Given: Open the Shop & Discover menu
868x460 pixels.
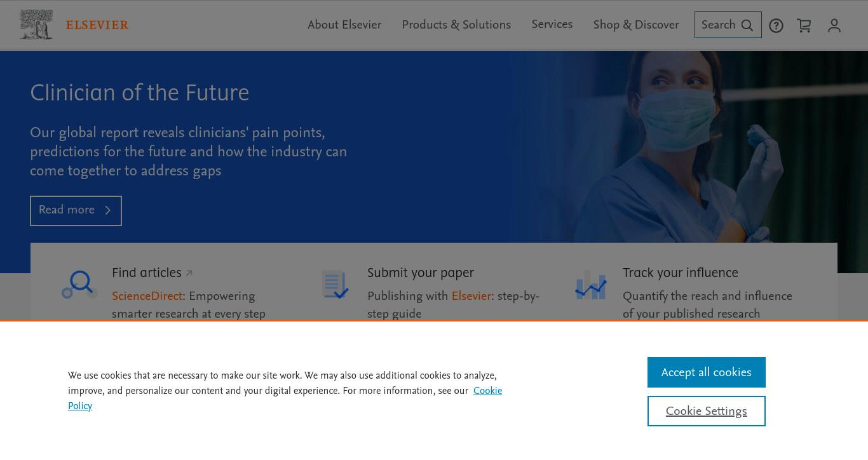Looking at the screenshot, I should [636, 25].
